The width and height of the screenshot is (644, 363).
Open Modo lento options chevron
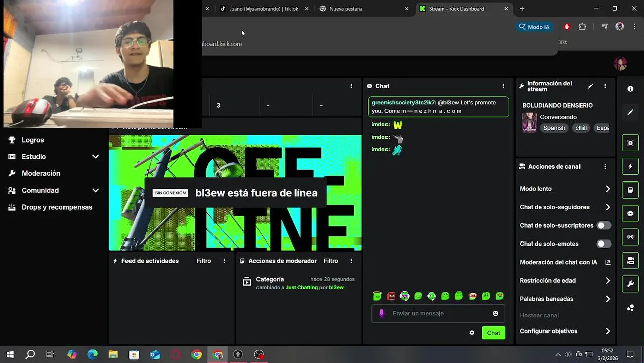tap(608, 189)
